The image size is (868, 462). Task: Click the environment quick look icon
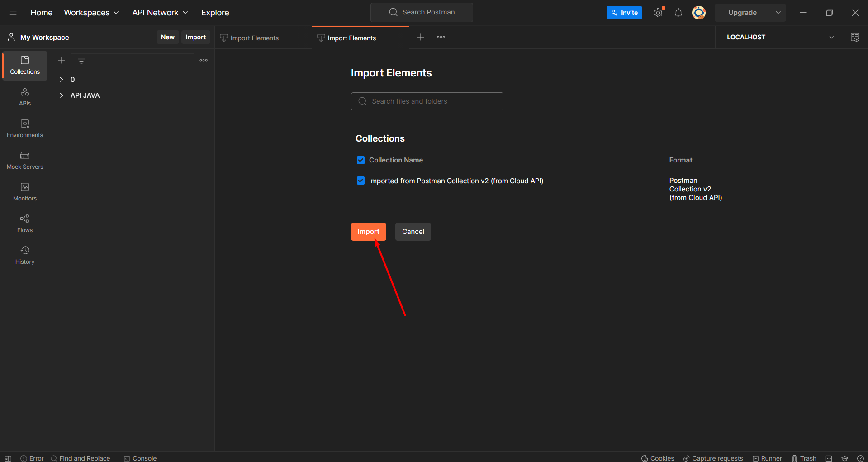click(x=855, y=37)
